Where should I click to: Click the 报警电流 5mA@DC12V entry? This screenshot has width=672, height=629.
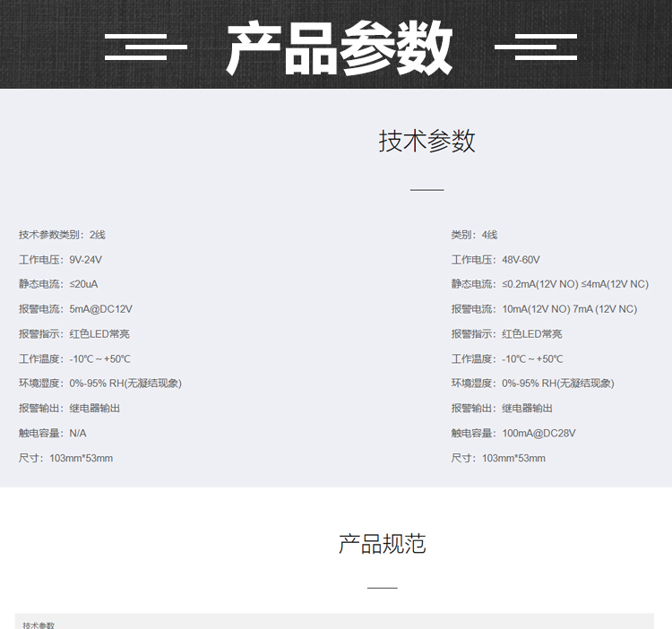click(x=75, y=309)
